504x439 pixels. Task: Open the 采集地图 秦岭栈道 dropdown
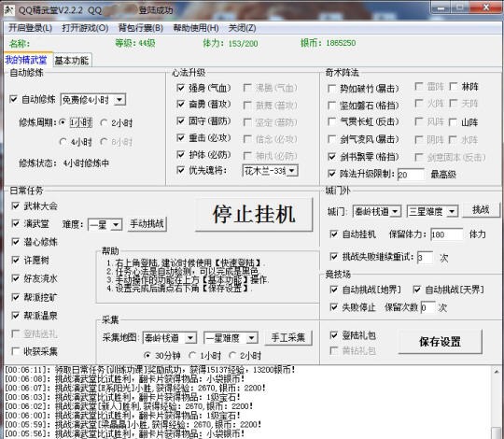click(190, 338)
